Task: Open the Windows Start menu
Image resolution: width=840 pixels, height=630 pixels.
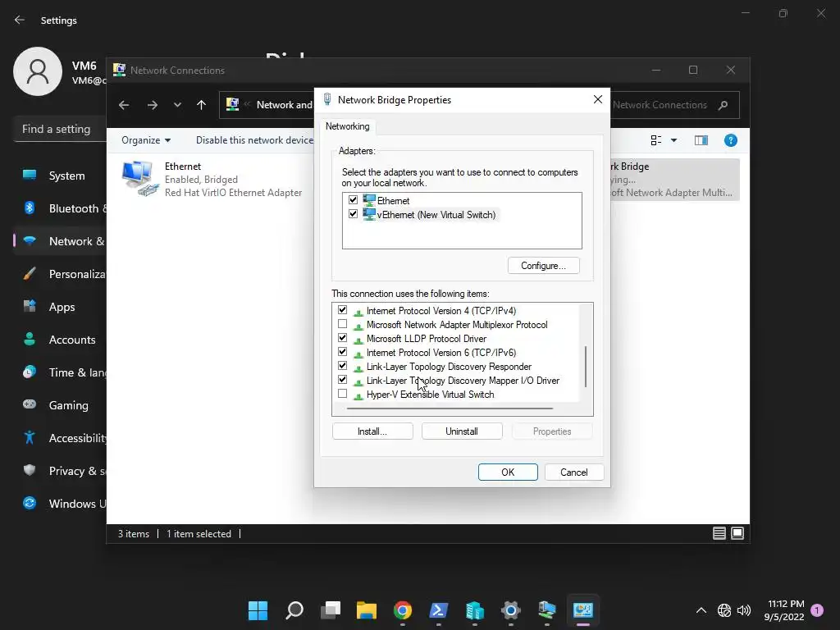Action: click(x=258, y=610)
